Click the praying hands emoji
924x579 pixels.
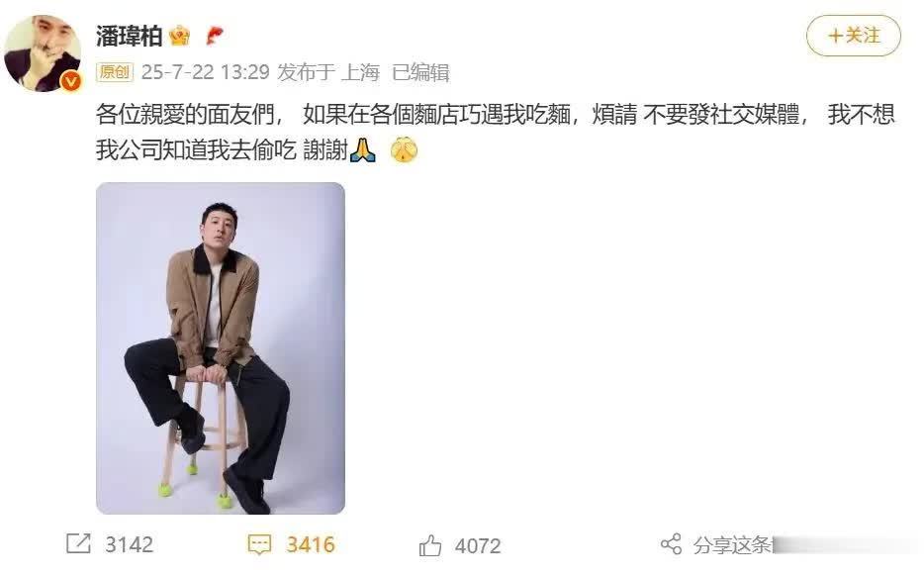(x=363, y=150)
